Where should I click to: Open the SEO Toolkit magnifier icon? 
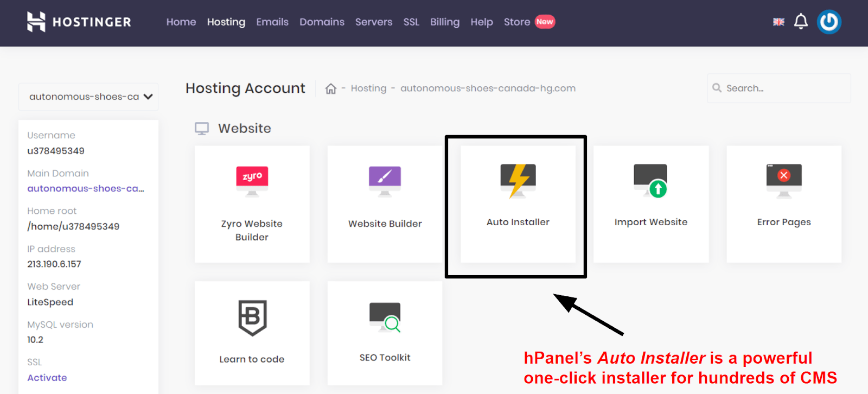[385, 317]
